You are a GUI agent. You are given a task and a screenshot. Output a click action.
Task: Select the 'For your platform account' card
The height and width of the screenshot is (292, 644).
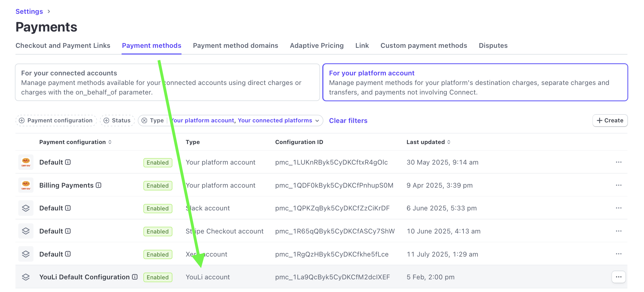pos(475,82)
